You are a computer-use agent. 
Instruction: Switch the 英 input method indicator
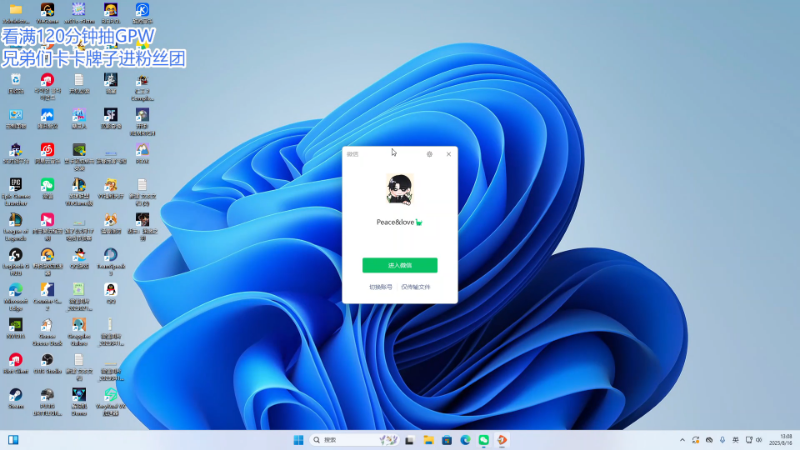tap(735, 440)
